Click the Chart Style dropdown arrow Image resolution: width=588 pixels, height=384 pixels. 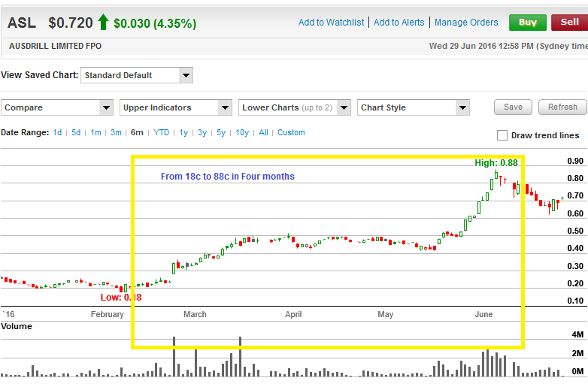coord(462,107)
